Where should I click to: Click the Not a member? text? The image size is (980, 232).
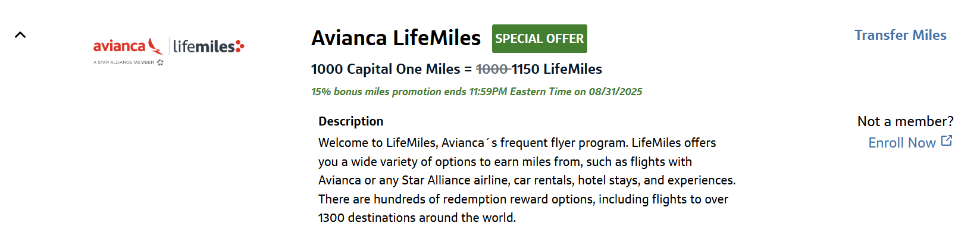tap(905, 121)
